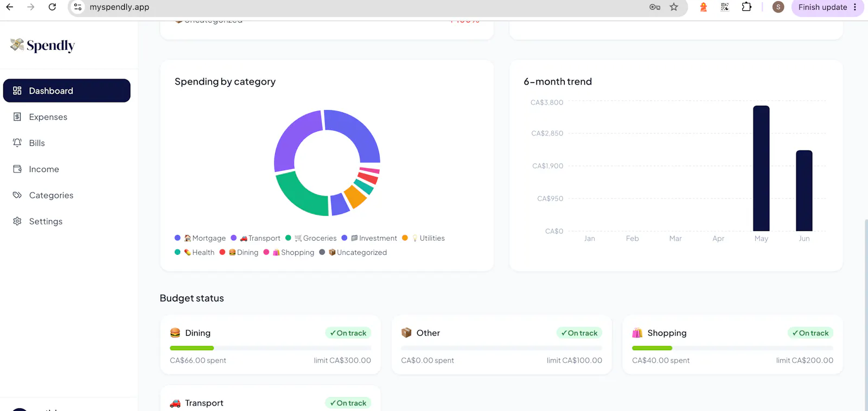
Task: Click the CA$66.00 spent text
Action: pos(198,361)
